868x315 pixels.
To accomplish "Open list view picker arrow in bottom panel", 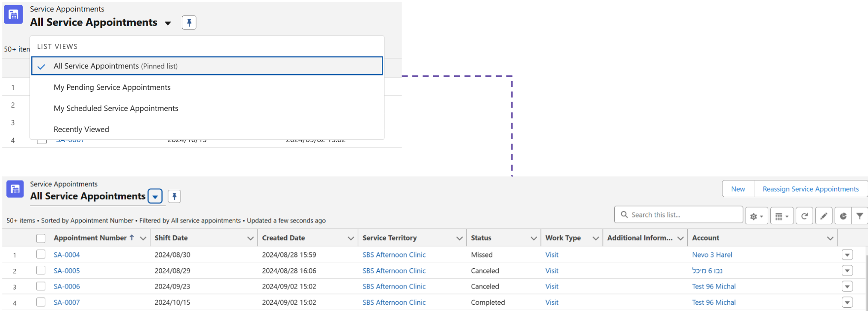I will [x=155, y=197].
